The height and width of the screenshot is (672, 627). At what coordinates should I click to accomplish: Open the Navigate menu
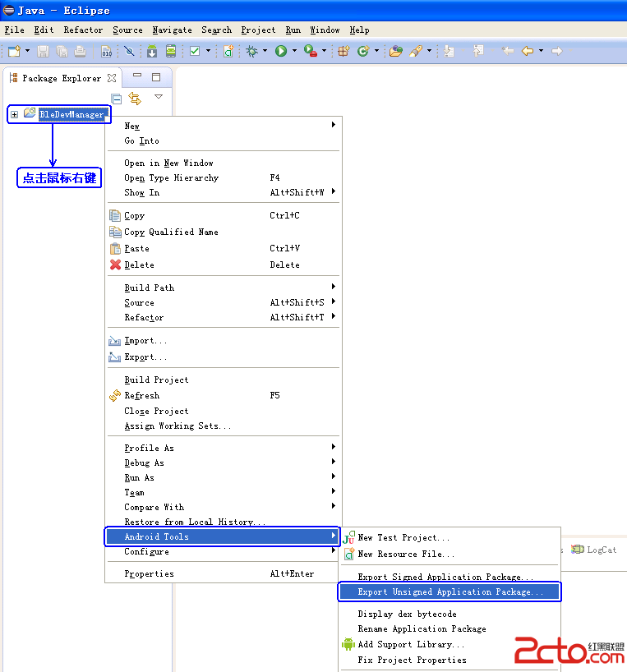tap(172, 30)
